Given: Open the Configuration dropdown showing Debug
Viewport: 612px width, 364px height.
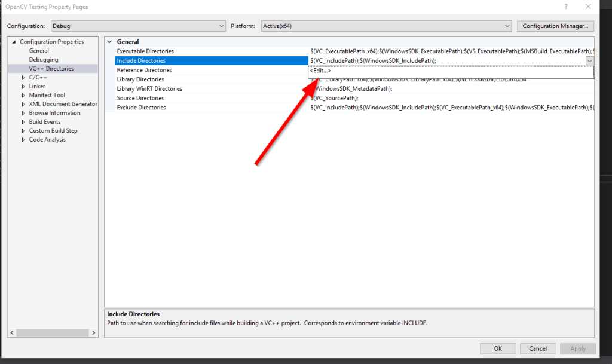Looking at the screenshot, I should 138,26.
